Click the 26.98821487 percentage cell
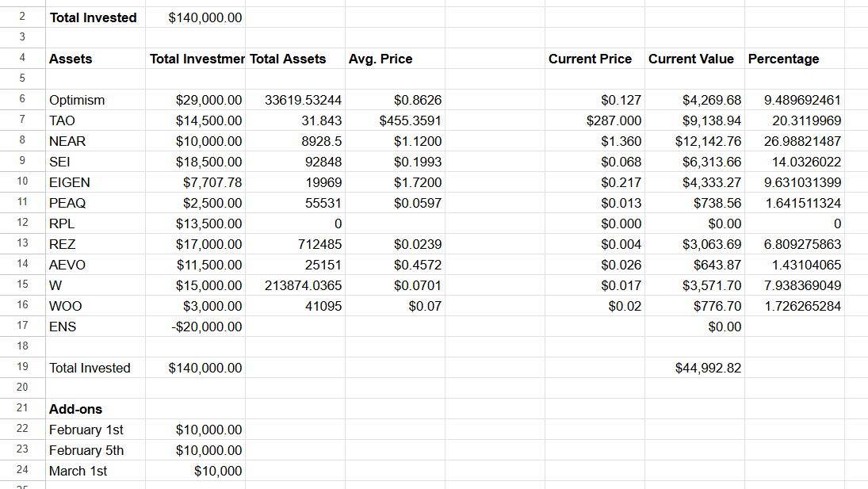 pos(794,141)
